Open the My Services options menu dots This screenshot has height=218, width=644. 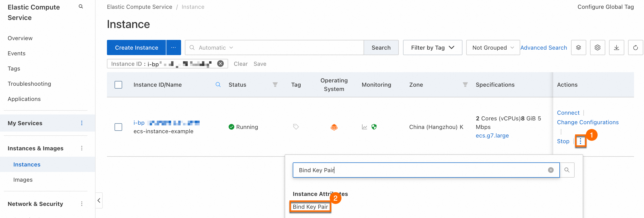pyautogui.click(x=82, y=123)
